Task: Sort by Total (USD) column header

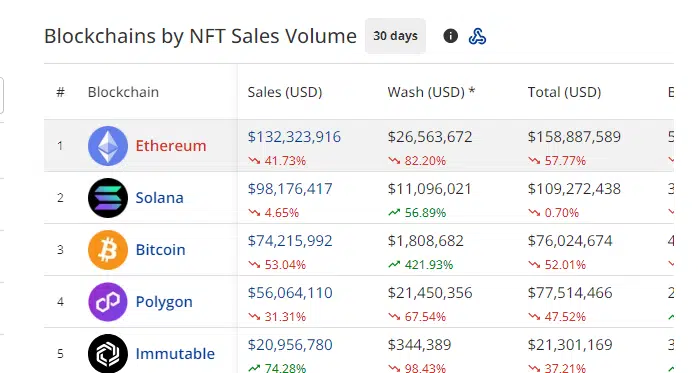Action: pos(564,92)
